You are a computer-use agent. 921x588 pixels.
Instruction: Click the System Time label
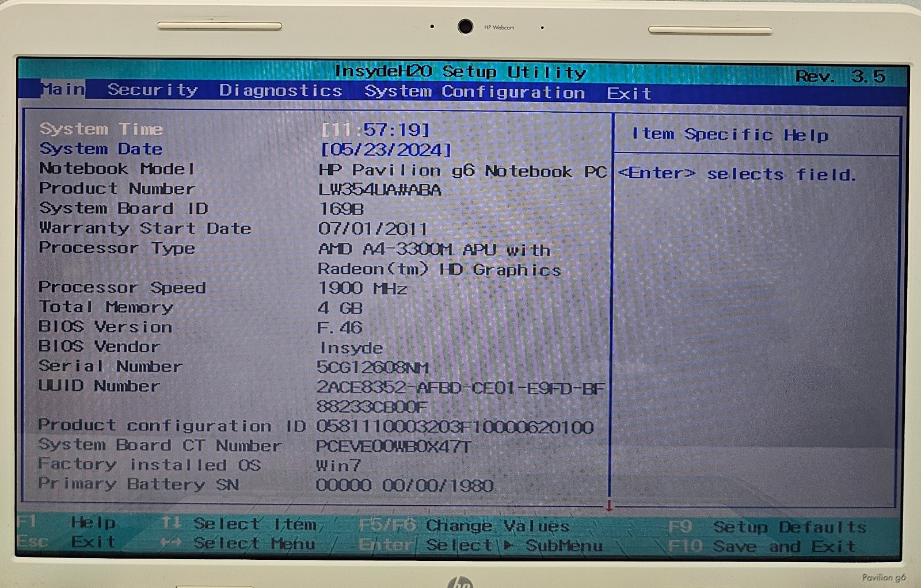[101, 129]
